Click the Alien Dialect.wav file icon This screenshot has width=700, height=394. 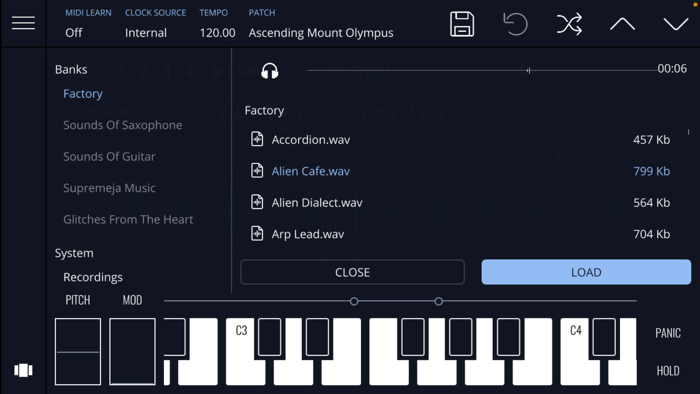point(257,202)
